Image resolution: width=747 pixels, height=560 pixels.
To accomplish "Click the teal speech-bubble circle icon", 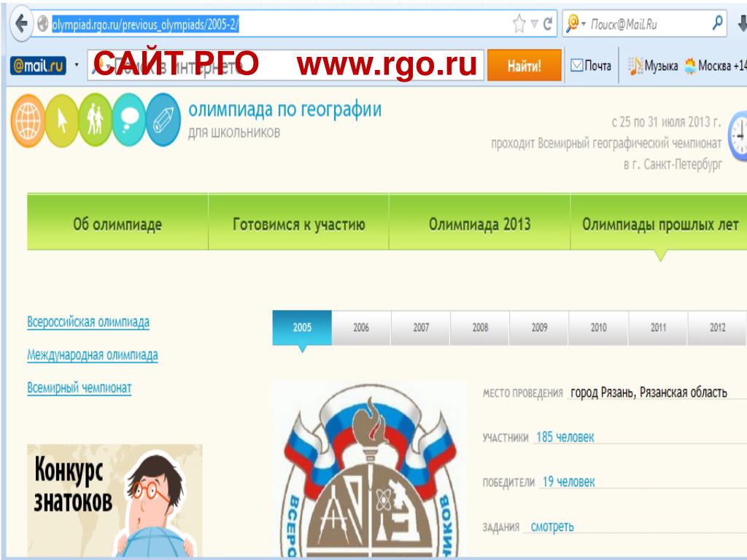I will click(x=129, y=120).
